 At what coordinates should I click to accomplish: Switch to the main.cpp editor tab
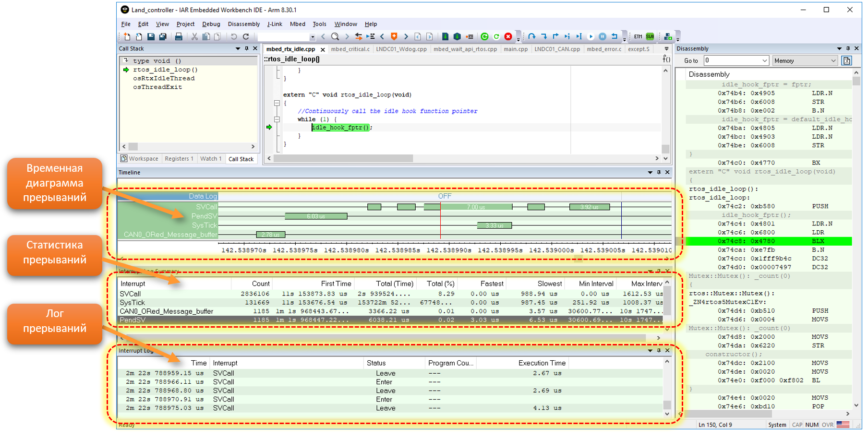516,49
